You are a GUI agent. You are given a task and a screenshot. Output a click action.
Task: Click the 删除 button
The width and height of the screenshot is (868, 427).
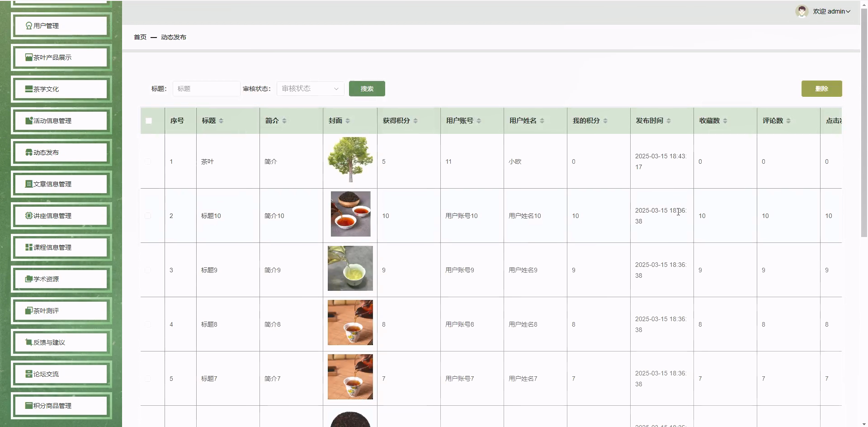[x=822, y=89]
